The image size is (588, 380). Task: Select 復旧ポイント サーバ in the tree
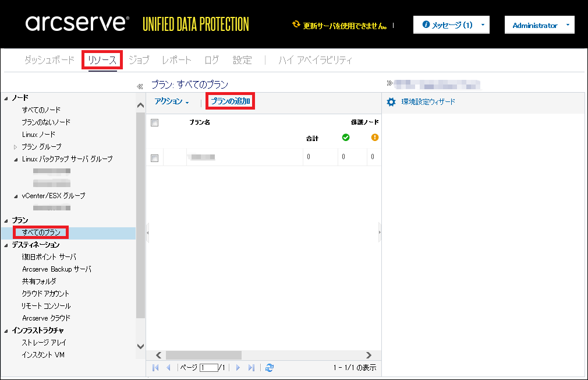[x=49, y=257]
